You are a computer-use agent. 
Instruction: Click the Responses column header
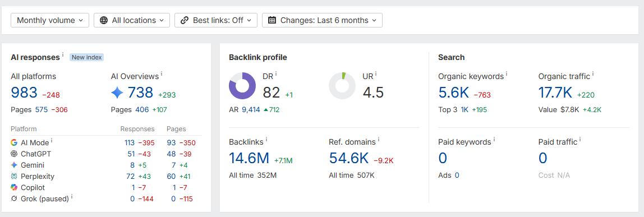[x=137, y=129]
